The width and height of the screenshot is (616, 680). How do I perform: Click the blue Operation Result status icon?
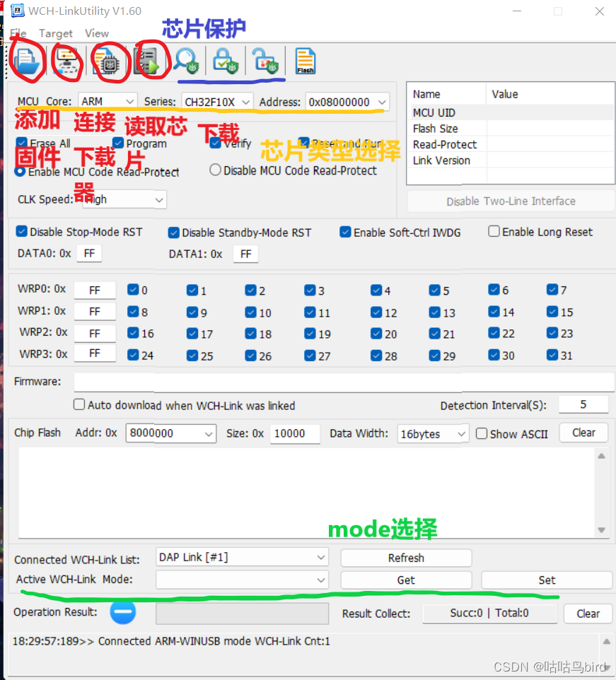tap(123, 612)
